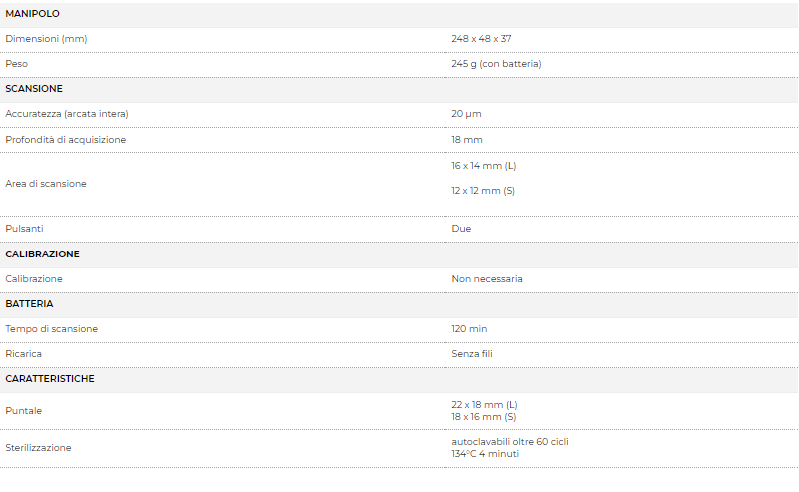
Task: Select Accuratezza (arcata intera) label
Action: coord(67,114)
